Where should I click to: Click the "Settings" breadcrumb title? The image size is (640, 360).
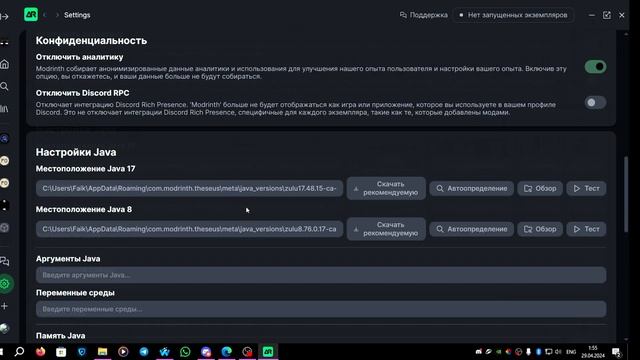click(x=77, y=15)
